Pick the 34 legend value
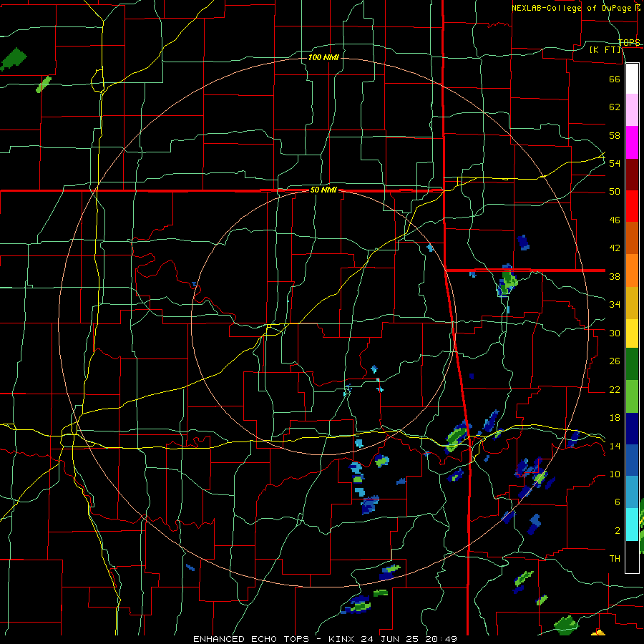This screenshot has height=644, width=644. click(615, 305)
